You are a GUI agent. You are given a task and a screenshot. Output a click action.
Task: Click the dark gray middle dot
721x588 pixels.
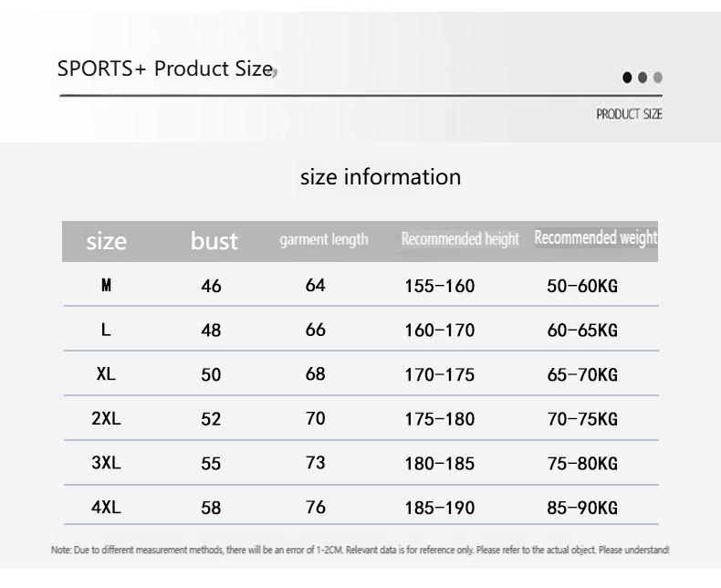[x=643, y=78]
